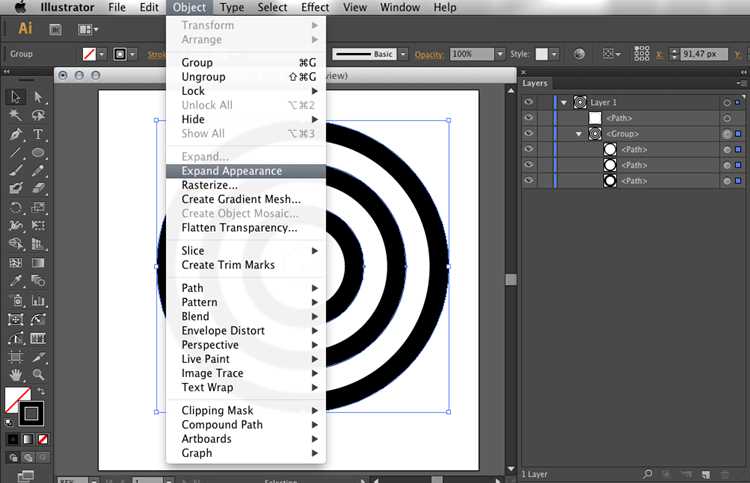Select the Selection tool arrow
The width and height of the screenshot is (750, 483).
click(x=16, y=97)
